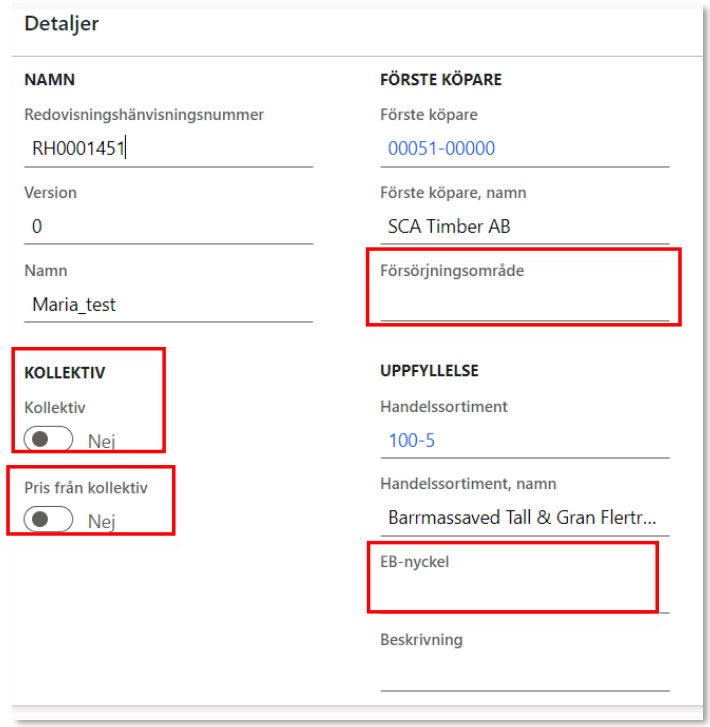
Task: Open the Handelssortiment link 100-5
Action: (411, 440)
